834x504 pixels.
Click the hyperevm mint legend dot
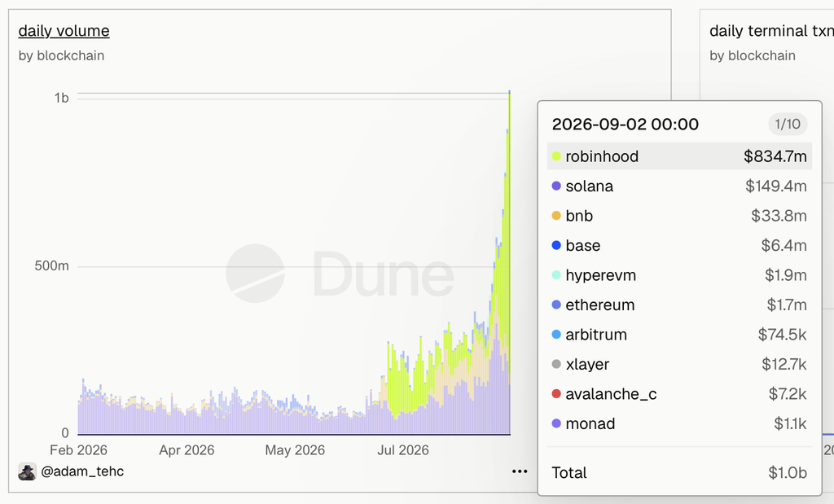[x=556, y=275]
